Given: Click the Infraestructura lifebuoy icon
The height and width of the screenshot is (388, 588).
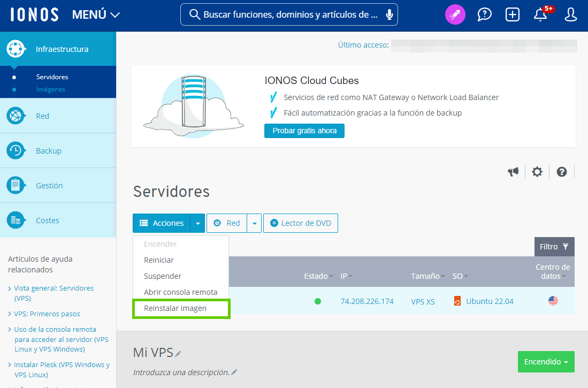Looking at the screenshot, I should [x=16, y=49].
